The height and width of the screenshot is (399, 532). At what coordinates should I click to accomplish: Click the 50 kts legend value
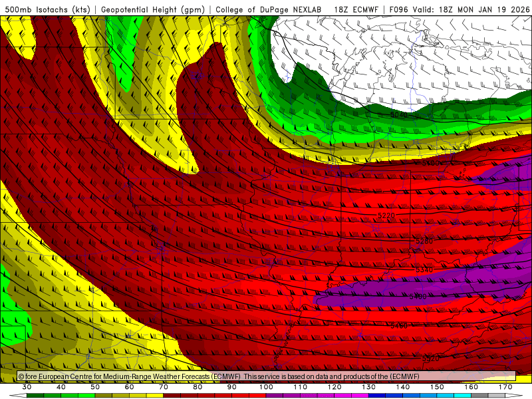tap(95, 387)
